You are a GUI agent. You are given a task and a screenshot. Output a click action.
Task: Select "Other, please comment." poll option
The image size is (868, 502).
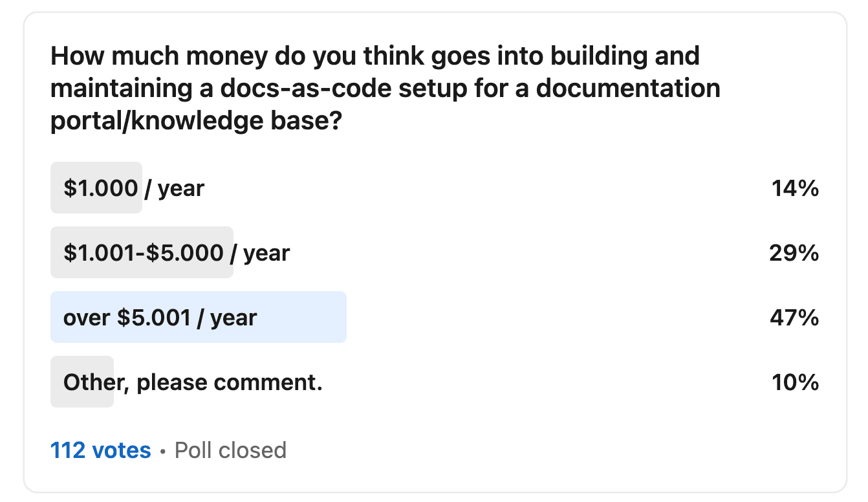click(x=192, y=382)
